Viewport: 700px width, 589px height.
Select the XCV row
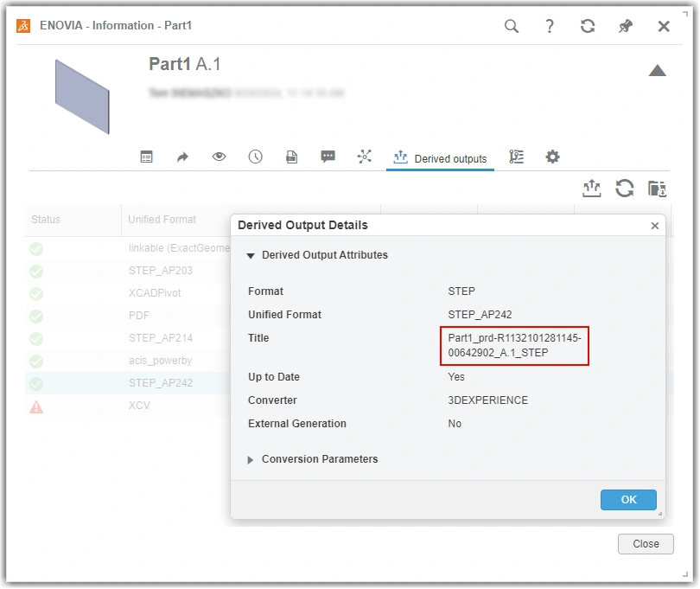click(128, 406)
